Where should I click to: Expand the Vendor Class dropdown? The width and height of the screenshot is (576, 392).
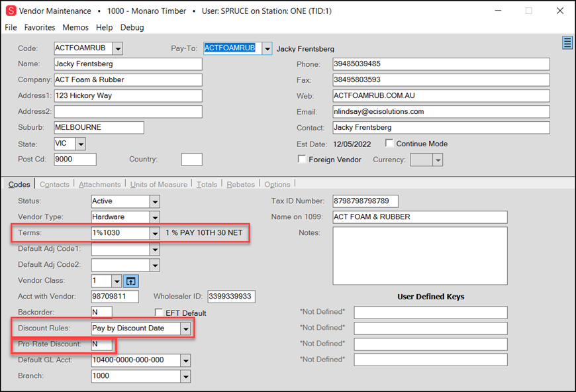click(x=117, y=281)
